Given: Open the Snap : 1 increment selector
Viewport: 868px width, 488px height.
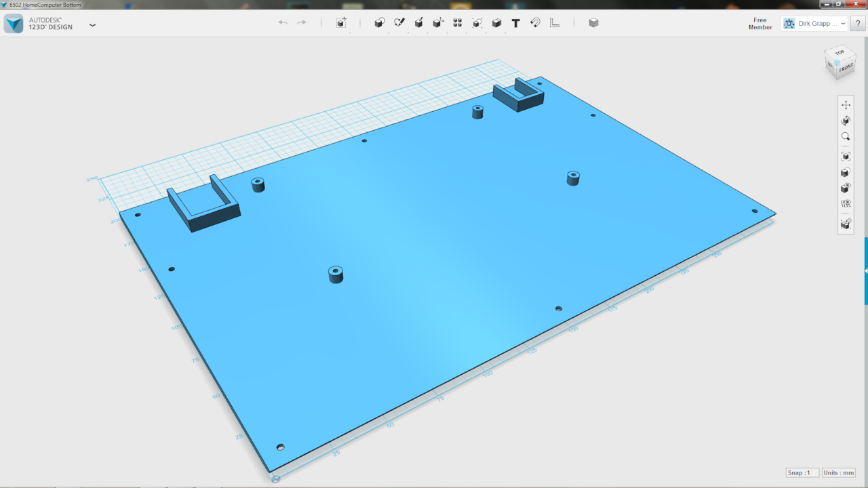Looking at the screenshot, I should [802, 472].
